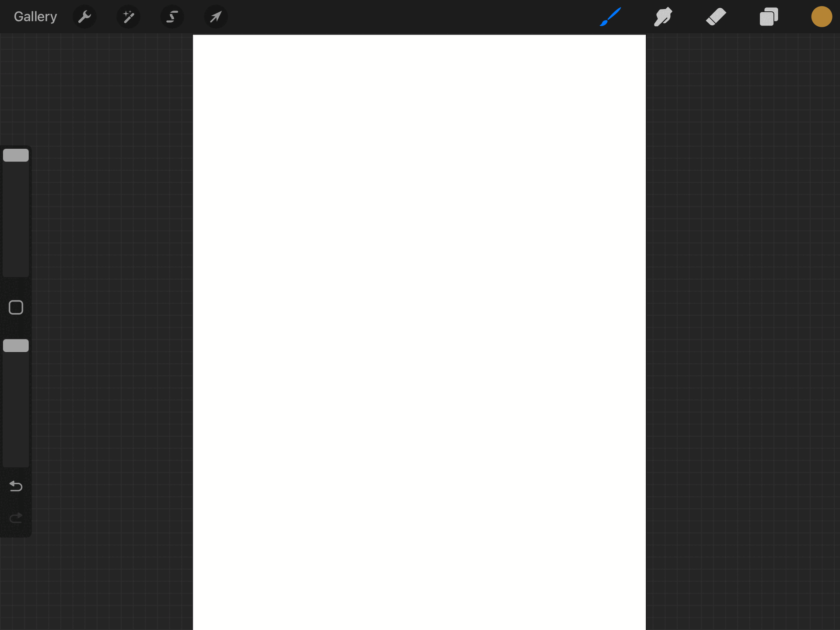Select the Smudge tool

click(663, 17)
